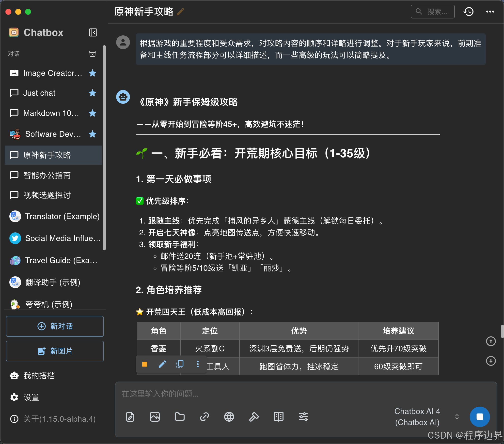Image resolution: width=504 pixels, height=444 pixels.
Task: Click the 在这里输入你的问题 message input
Action: pos(306,394)
